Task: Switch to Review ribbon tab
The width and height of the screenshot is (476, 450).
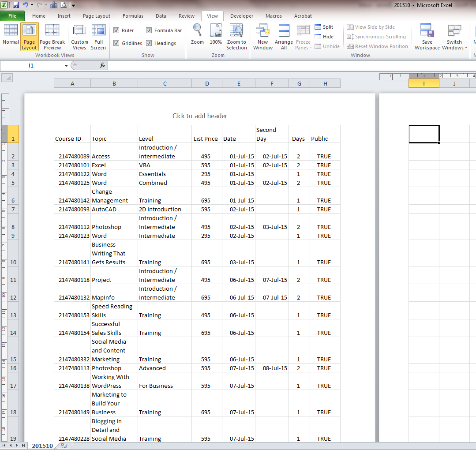Action: tap(187, 16)
